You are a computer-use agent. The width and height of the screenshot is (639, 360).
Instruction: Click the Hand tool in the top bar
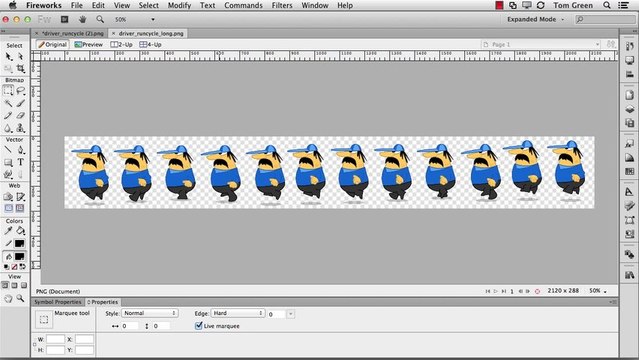coord(83,19)
